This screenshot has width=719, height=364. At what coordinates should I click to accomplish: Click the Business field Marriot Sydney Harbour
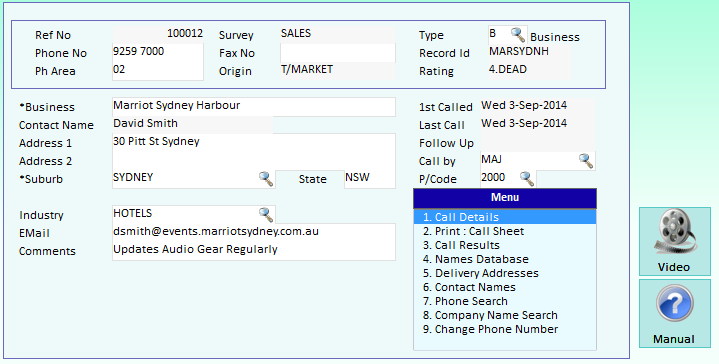(254, 107)
